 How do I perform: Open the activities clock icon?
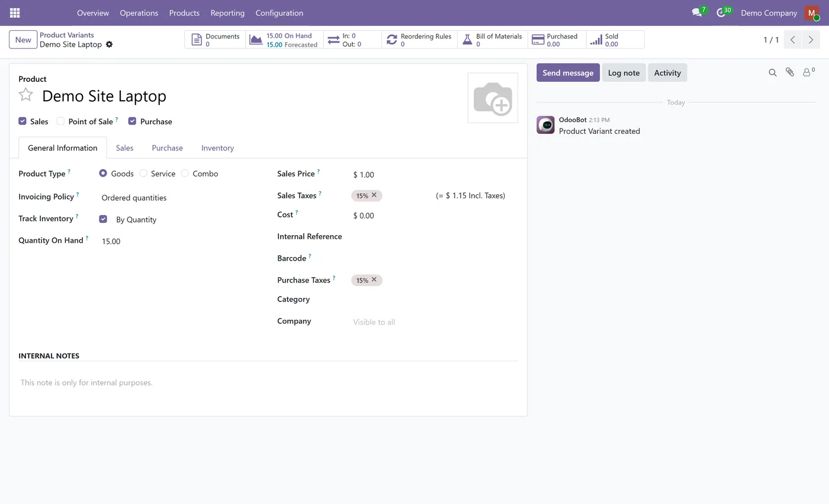pyautogui.click(x=721, y=12)
